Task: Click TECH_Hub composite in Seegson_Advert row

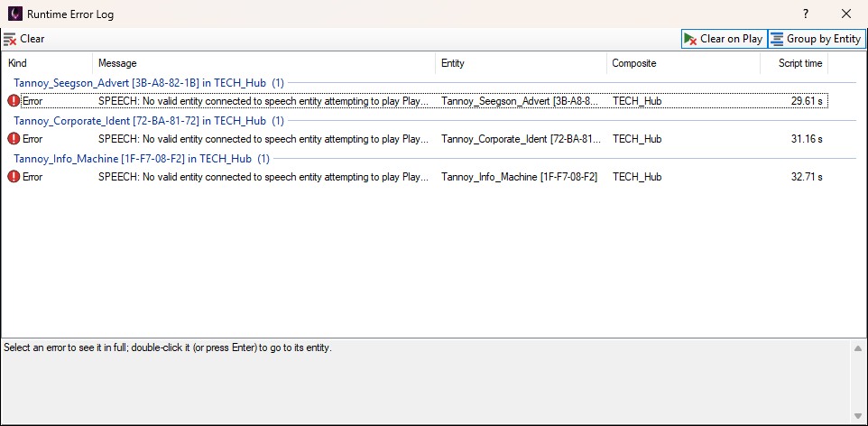Action: coord(637,101)
